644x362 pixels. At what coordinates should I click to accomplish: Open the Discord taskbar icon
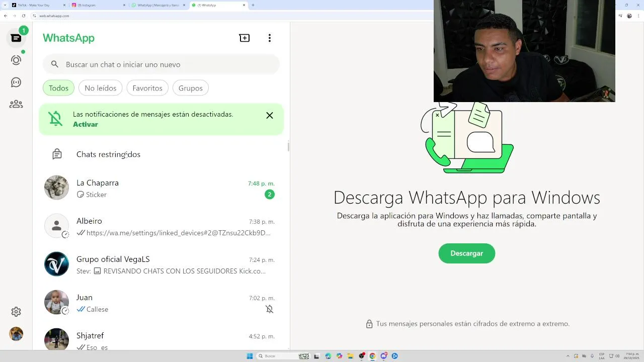click(384, 356)
